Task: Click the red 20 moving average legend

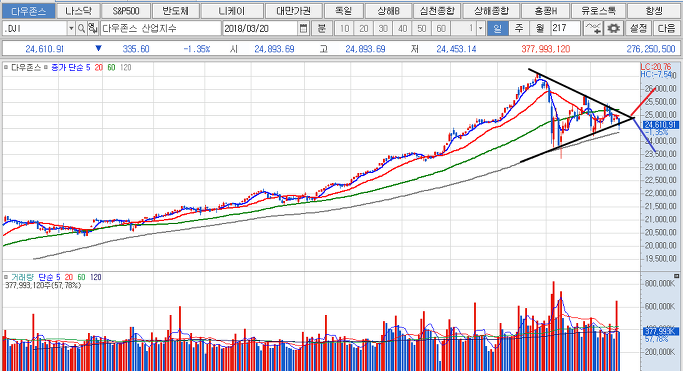Action: pos(99,67)
